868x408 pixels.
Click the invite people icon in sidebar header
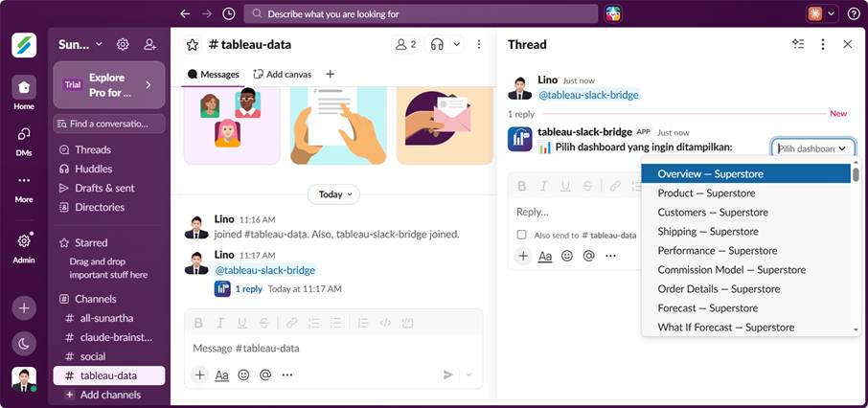click(149, 44)
